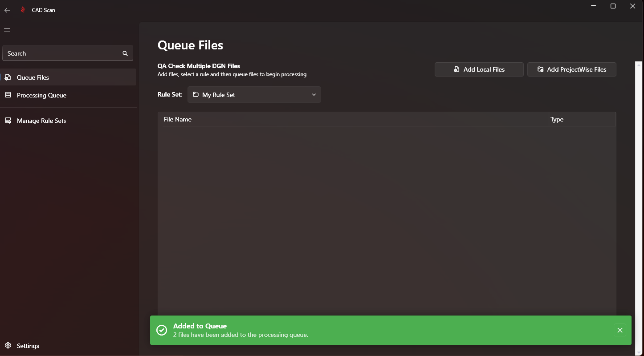Viewport: 644px width, 356px height.
Task: Toggle the hamburger navigation menu
Action: [7, 30]
